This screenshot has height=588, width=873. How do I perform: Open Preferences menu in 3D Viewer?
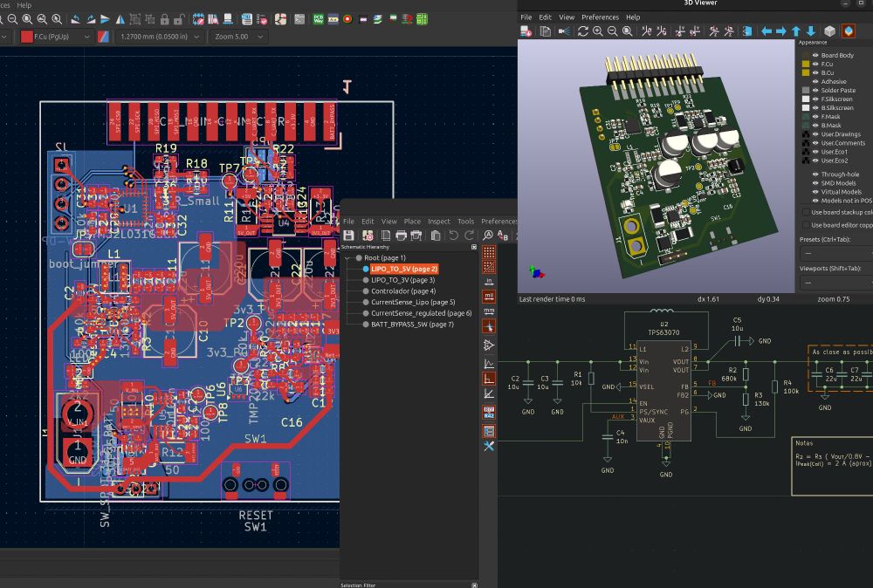tap(601, 17)
